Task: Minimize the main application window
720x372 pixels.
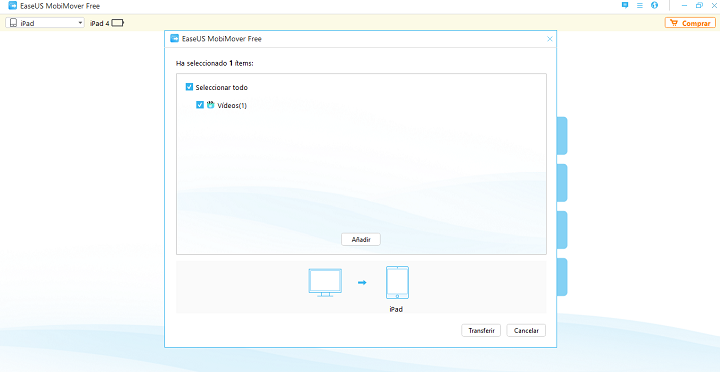Action: click(685, 6)
